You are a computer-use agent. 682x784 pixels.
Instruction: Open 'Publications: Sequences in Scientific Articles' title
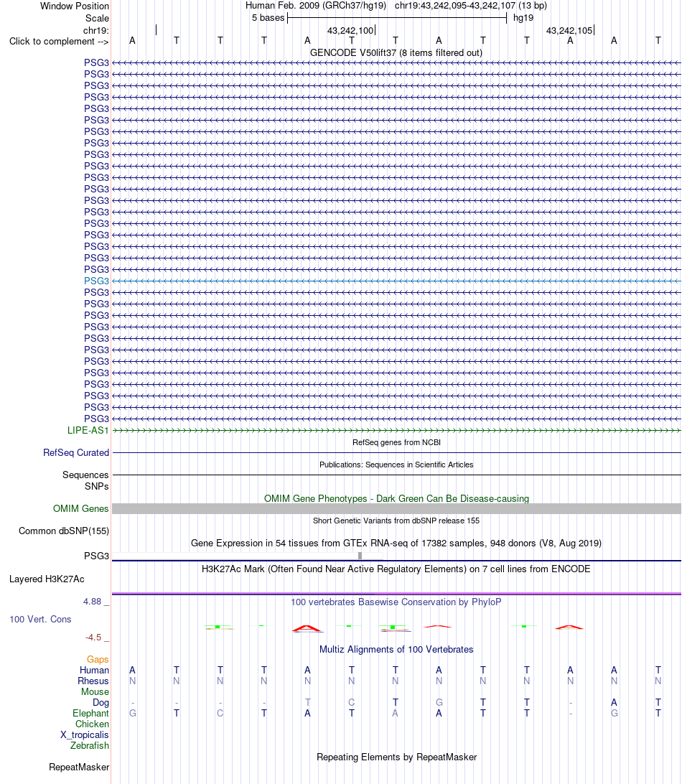click(396, 465)
